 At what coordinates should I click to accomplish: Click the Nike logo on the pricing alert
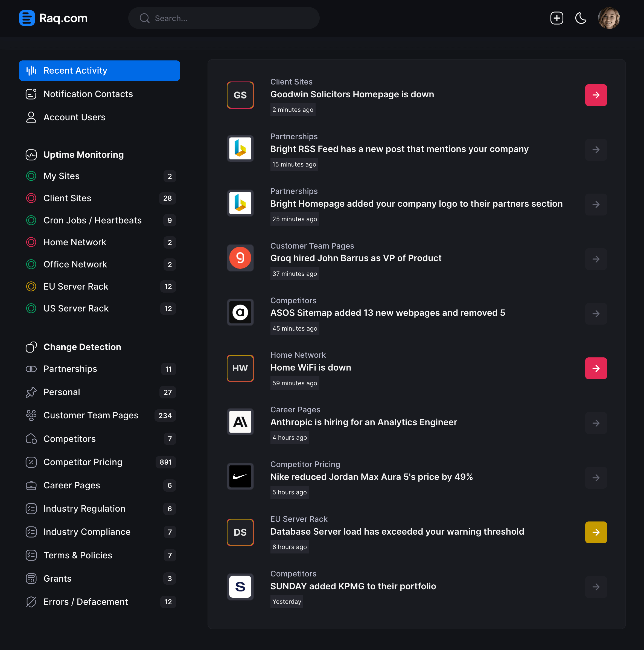240,476
